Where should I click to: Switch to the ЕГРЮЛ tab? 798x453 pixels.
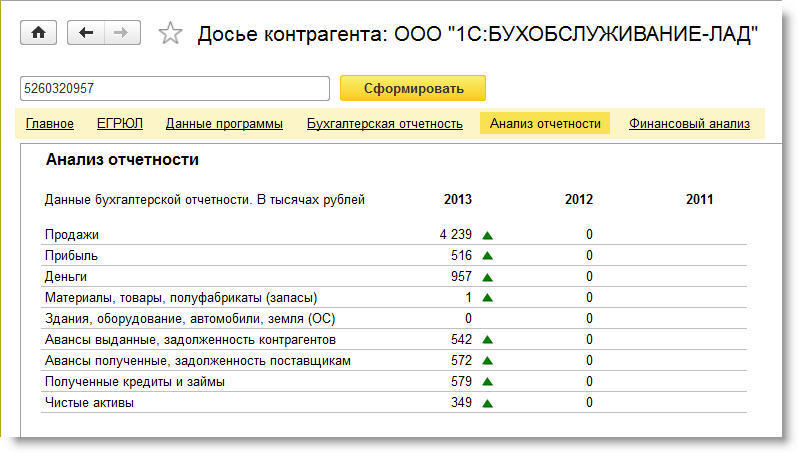pyautogui.click(x=120, y=124)
